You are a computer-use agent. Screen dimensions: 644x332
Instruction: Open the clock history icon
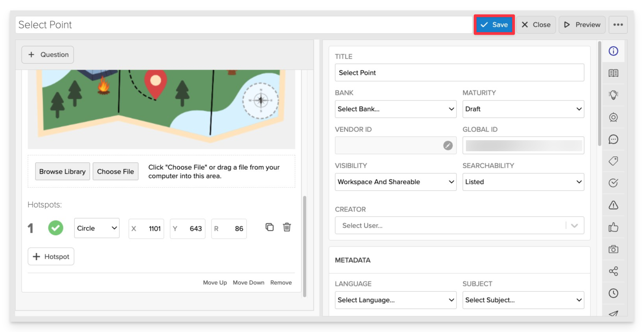click(x=613, y=293)
